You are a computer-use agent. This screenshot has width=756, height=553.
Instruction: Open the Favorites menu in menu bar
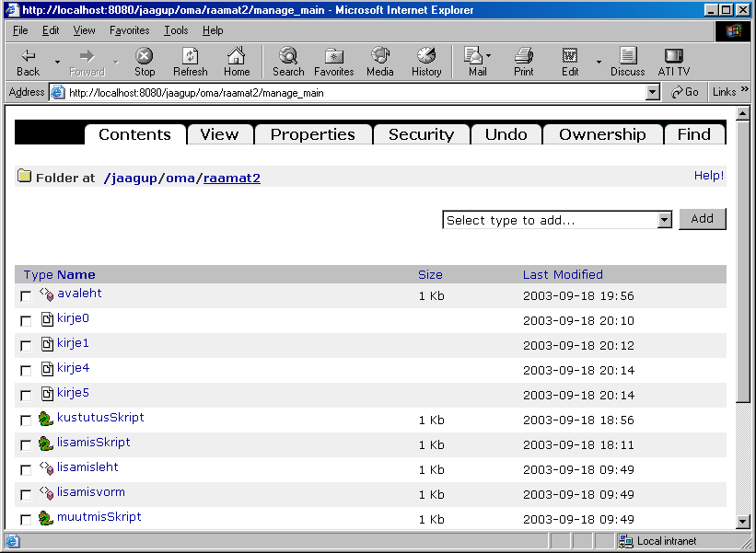[x=129, y=30]
